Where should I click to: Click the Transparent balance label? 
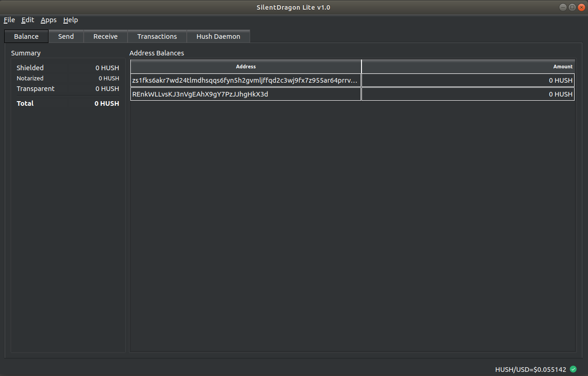click(36, 89)
